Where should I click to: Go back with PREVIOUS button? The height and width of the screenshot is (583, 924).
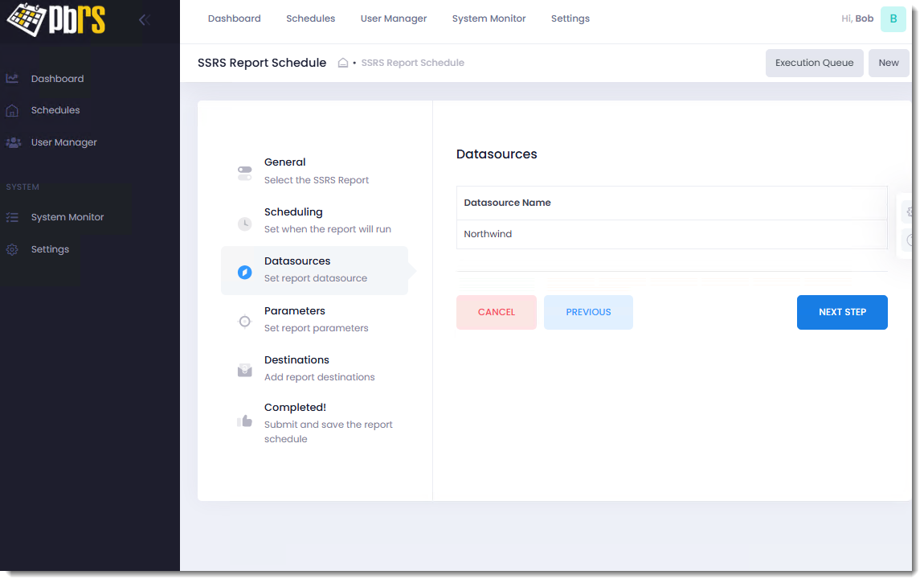(588, 312)
